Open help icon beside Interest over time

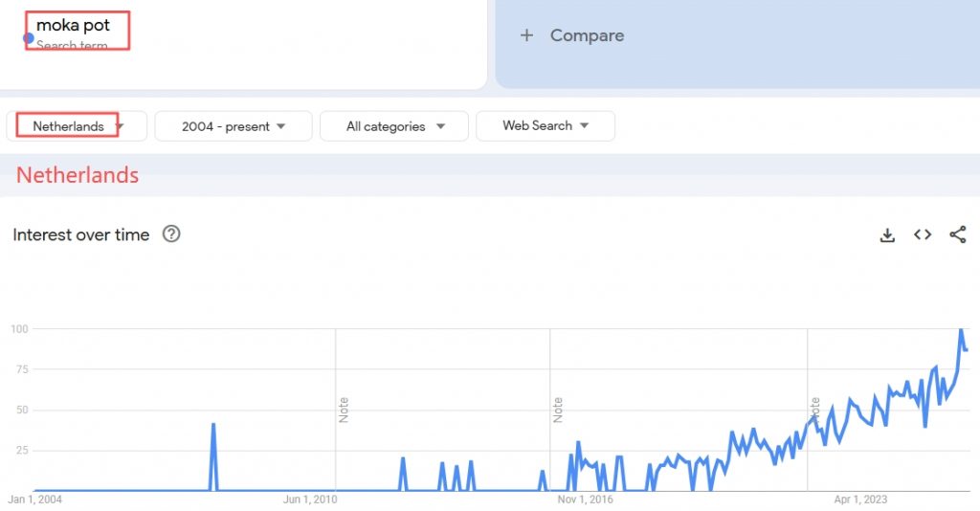171,234
